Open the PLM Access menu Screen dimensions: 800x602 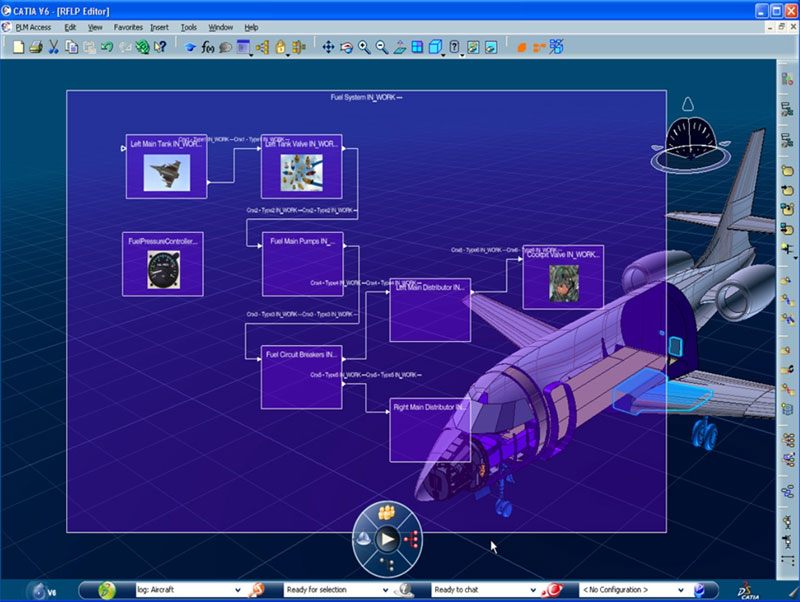(x=33, y=28)
